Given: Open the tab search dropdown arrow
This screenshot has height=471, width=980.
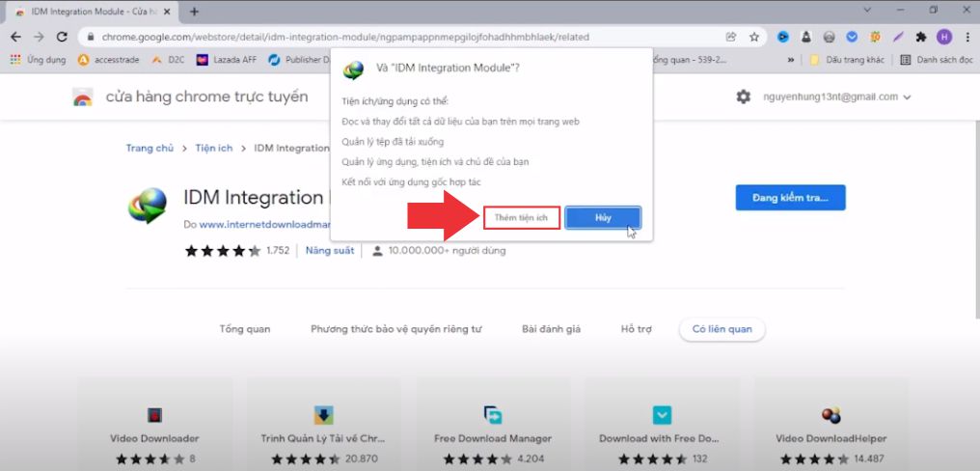Looking at the screenshot, I should click(x=867, y=10).
